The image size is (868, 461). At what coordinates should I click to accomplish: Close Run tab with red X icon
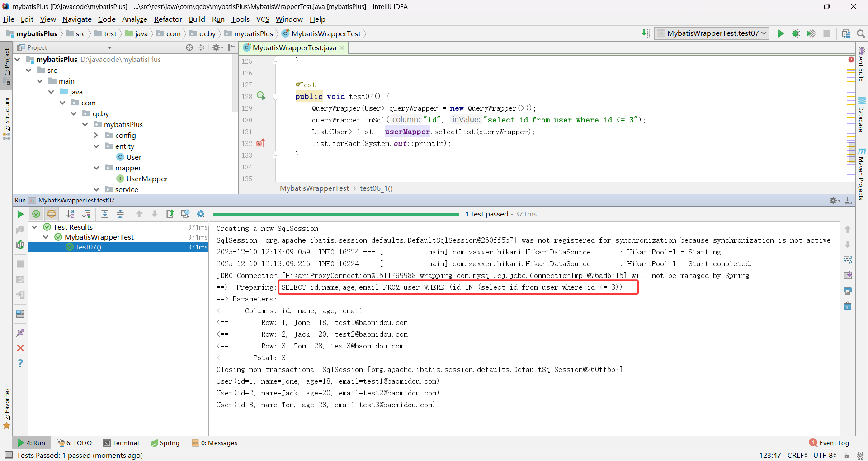coord(20,348)
